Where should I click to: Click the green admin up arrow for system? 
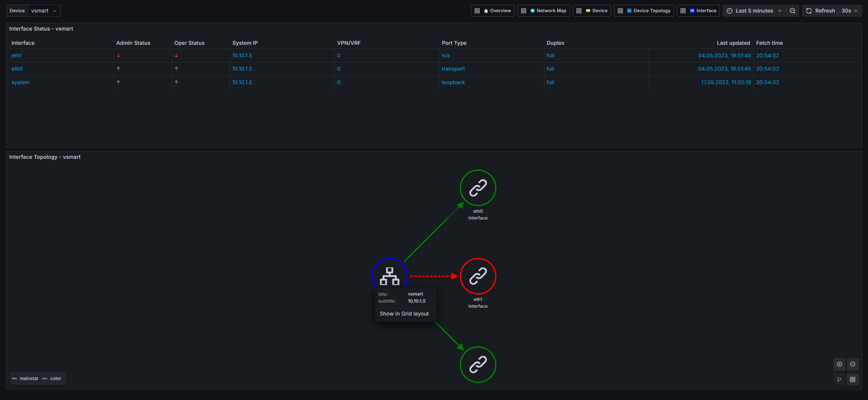118,82
